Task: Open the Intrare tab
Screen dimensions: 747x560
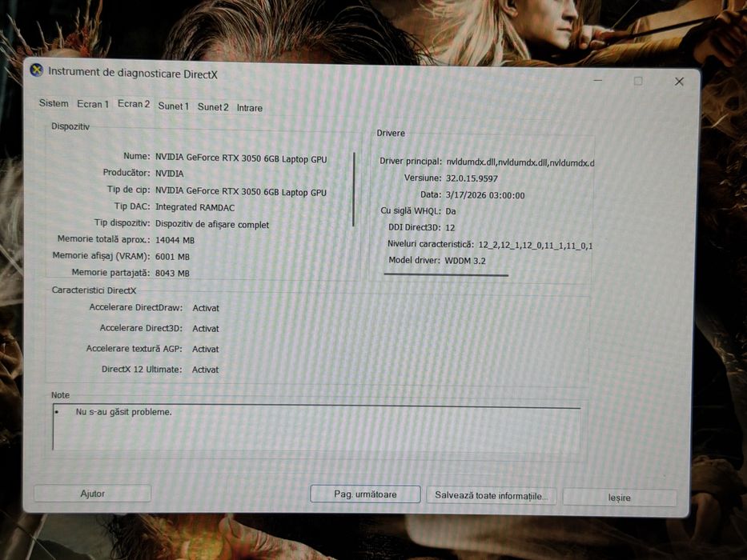Action: coord(250,108)
